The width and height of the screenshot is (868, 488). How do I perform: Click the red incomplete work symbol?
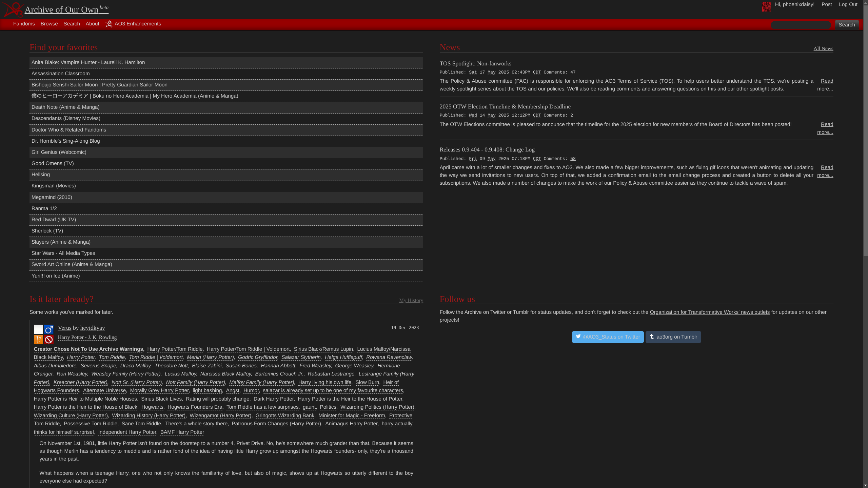click(x=49, y=340)
